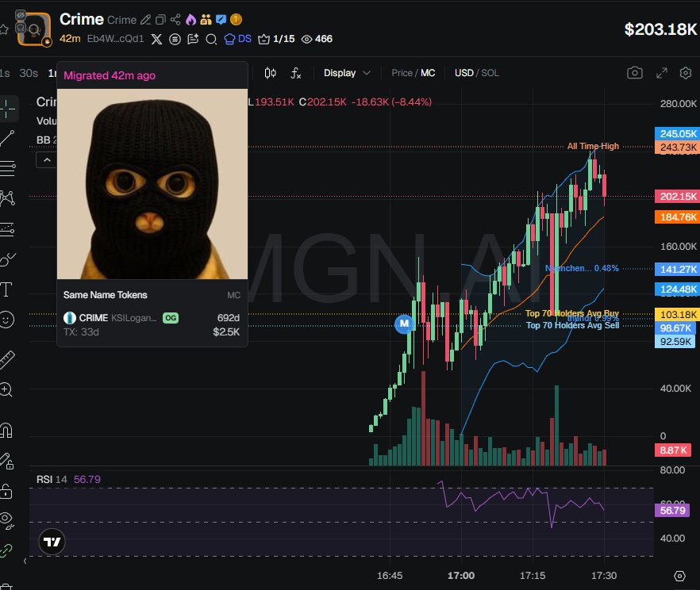Select SOL as chart currency

(x=490, y=73)
